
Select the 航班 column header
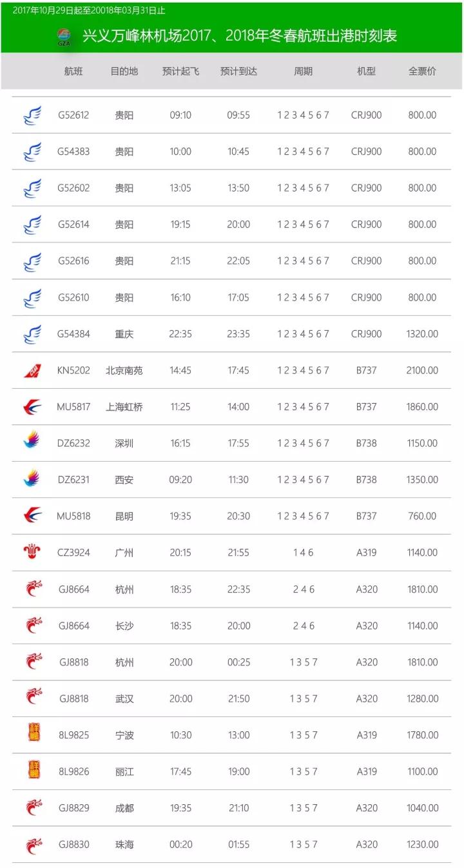73,71
